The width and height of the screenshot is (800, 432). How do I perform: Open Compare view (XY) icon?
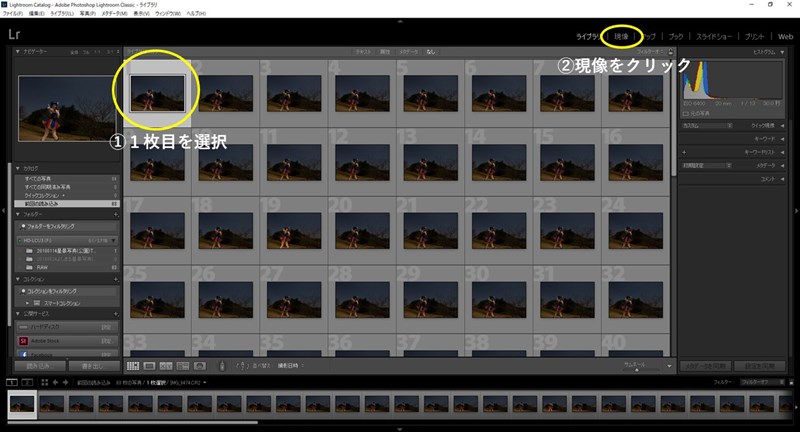(x=166, y=366)
